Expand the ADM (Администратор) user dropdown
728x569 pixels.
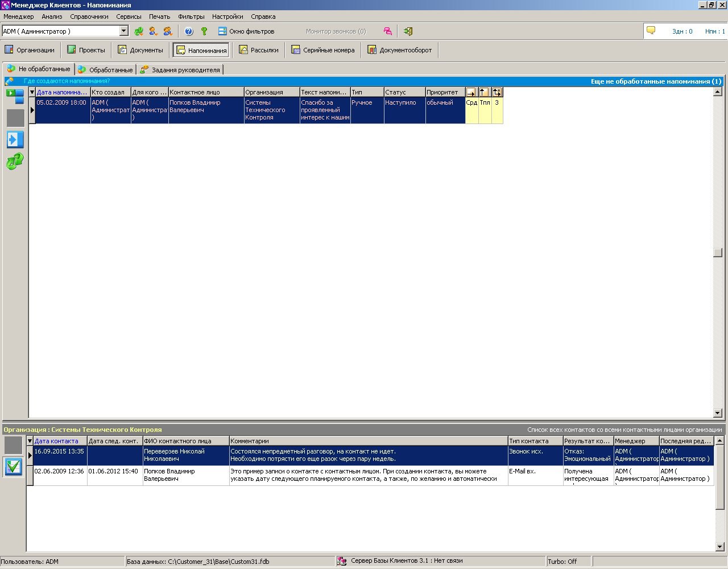point(124,31)
